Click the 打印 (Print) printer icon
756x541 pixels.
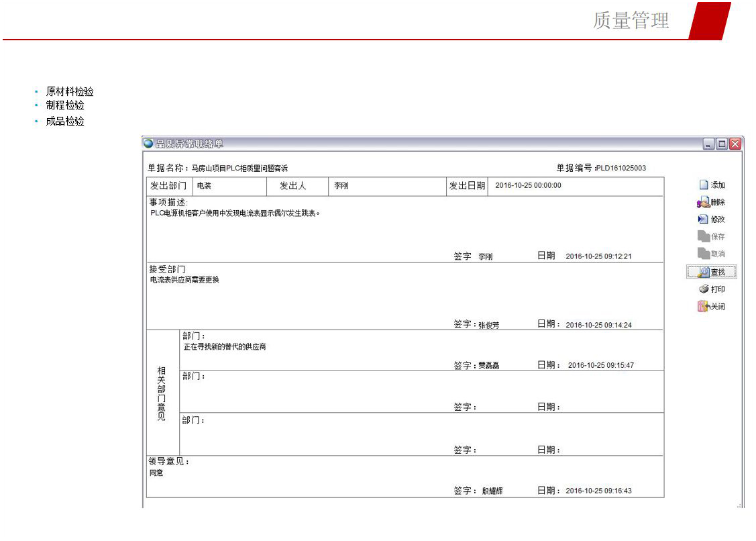703,289
